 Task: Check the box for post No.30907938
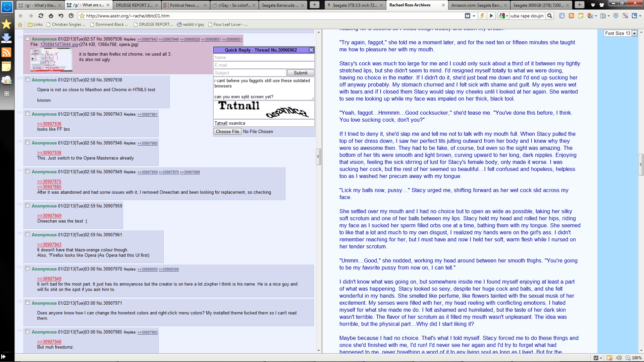(x=28, y=80)
